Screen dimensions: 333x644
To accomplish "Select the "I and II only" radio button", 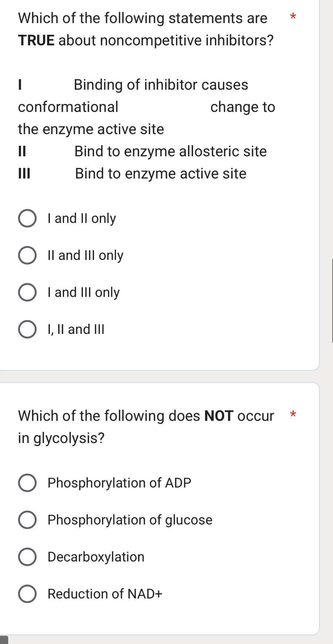I will [27, 218].
